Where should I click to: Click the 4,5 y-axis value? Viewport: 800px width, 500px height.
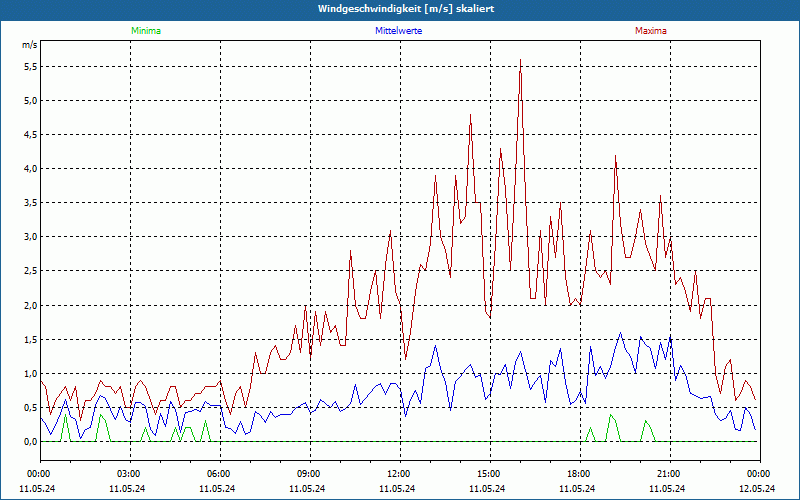coord(31,135)
